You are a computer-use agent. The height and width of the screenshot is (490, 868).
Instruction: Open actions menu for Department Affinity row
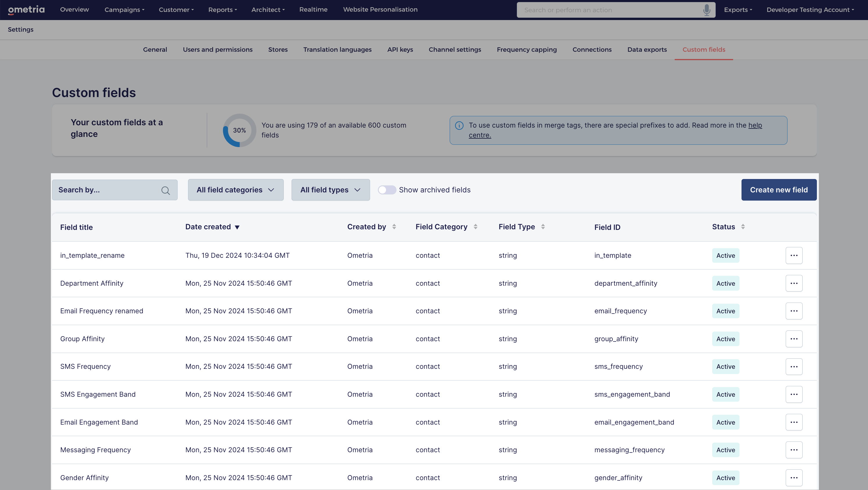click(794, 283)
